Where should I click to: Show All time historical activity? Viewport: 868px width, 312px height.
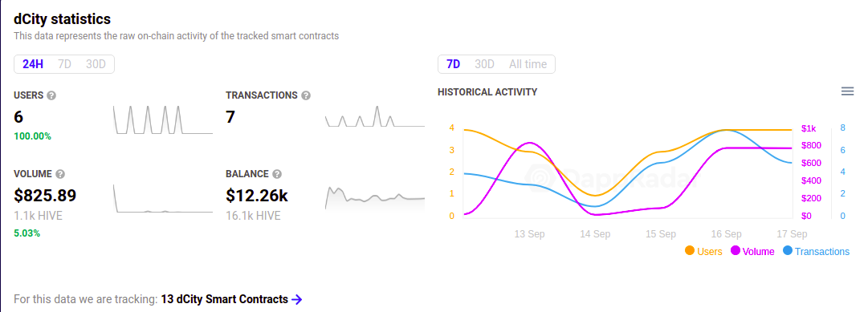pyautogui.click(x=528, y=64)
